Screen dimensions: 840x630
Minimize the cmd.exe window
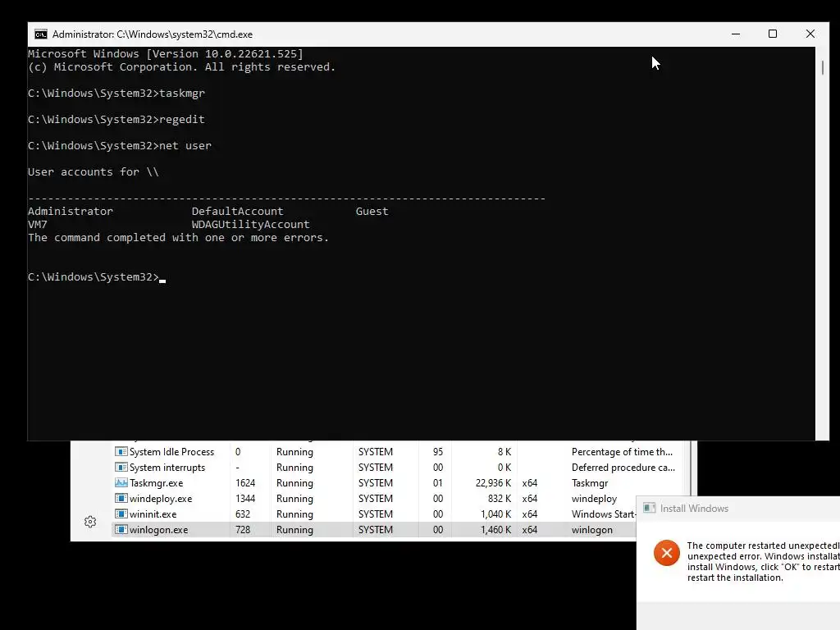(x=736, y=34)
